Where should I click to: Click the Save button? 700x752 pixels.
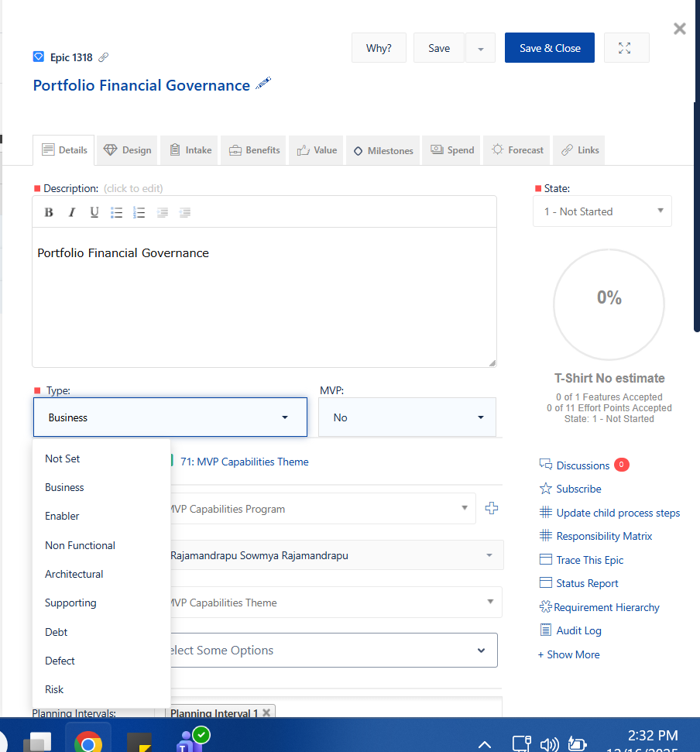pyautogui.click(x=439, y=48)
